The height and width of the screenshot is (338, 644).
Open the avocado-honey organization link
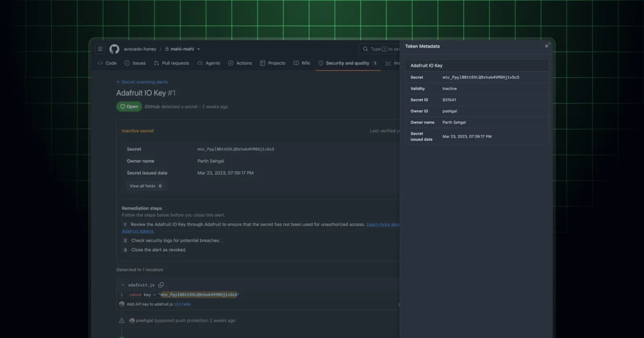[140, 49]
